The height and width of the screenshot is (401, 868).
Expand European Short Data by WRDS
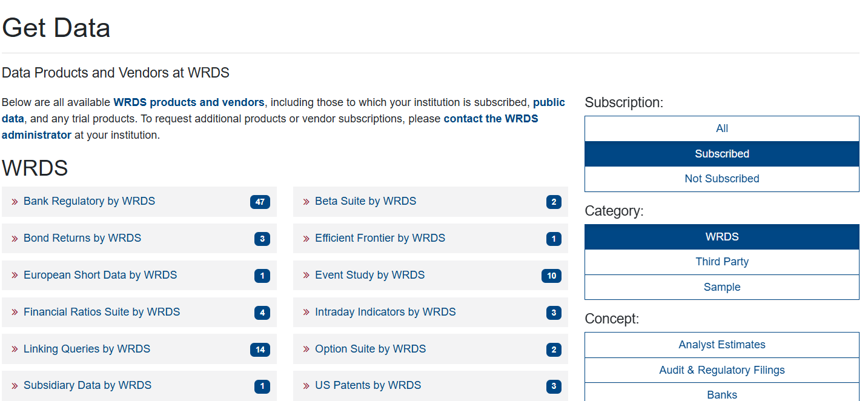point(100,275)
